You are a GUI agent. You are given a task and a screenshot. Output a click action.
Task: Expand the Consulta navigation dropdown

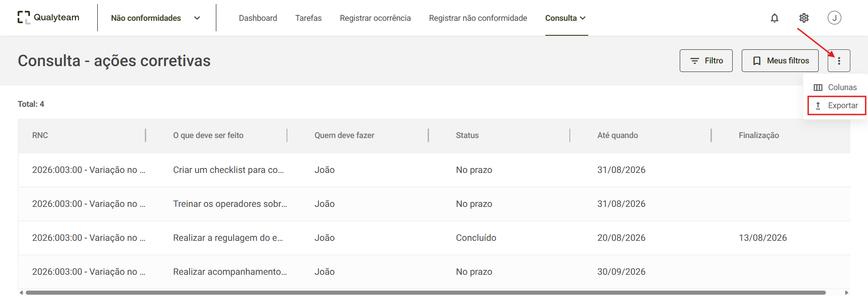point(566,18)
